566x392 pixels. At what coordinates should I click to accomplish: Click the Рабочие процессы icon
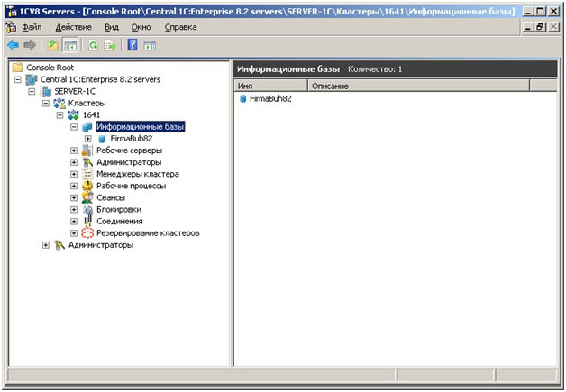pos(87,187)
